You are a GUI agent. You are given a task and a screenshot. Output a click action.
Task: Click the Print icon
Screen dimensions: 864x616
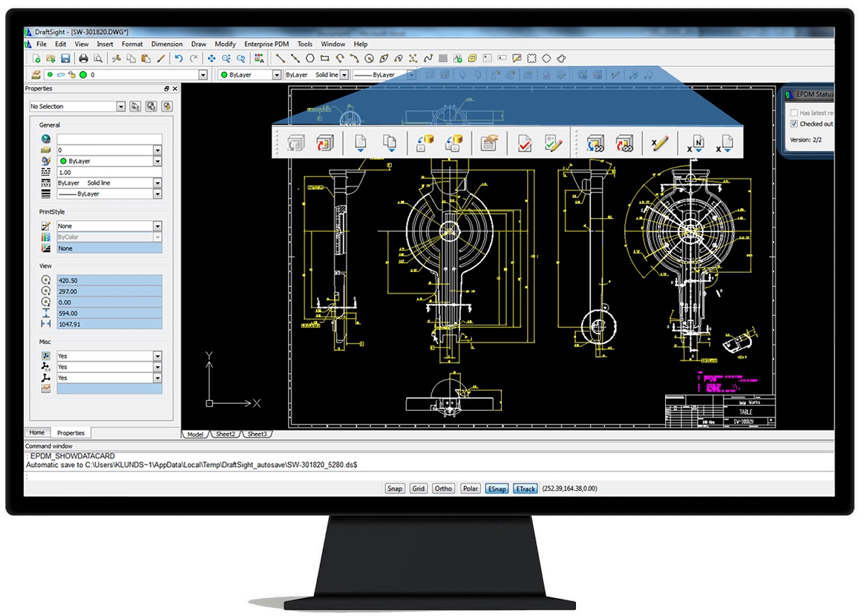[84, 58]
